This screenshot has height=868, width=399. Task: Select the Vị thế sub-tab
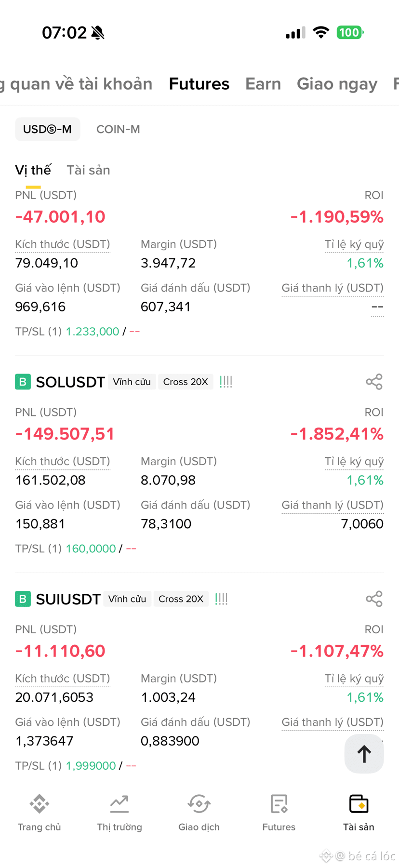point(33,170)
